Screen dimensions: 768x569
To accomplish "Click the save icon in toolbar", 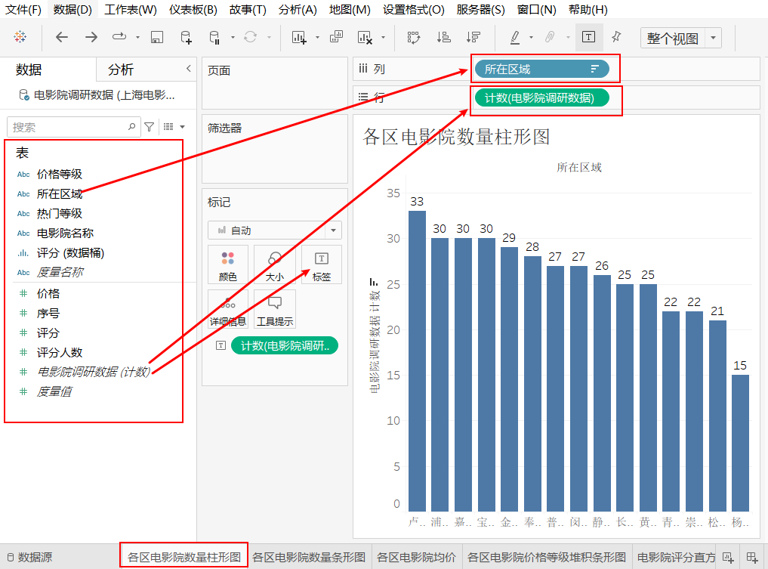I will click(x=157, y=37).
